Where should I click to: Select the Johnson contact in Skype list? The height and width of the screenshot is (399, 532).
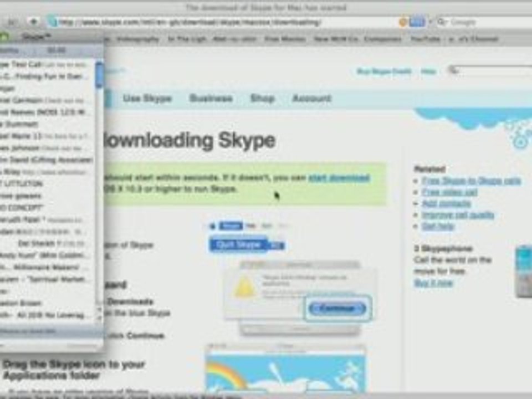(x=48, y=148)
